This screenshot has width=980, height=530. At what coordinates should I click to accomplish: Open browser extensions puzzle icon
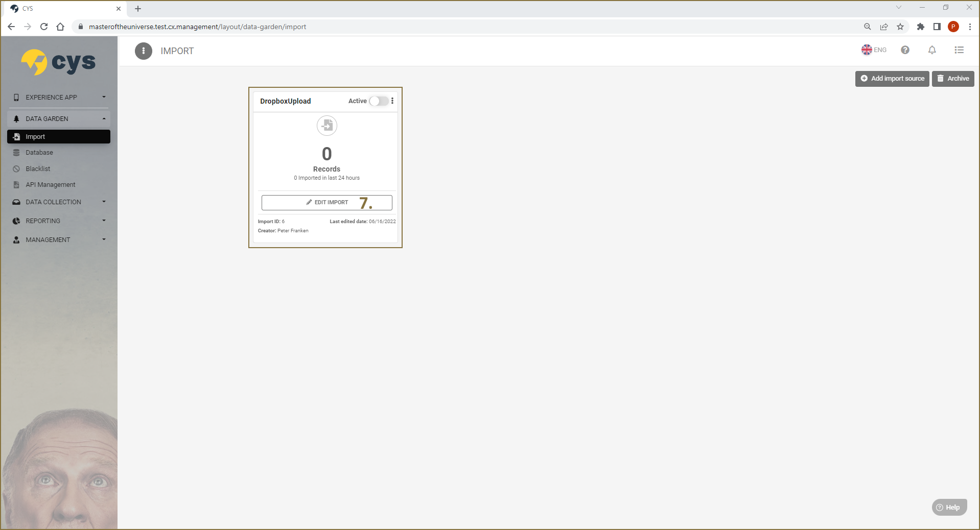click(921, 27)
